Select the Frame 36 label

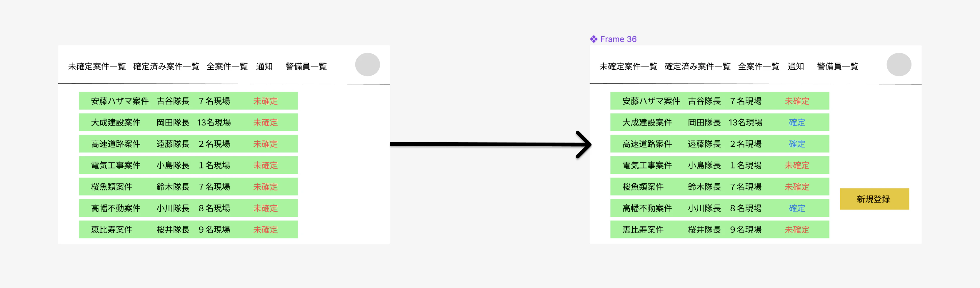tap(618, 39)
